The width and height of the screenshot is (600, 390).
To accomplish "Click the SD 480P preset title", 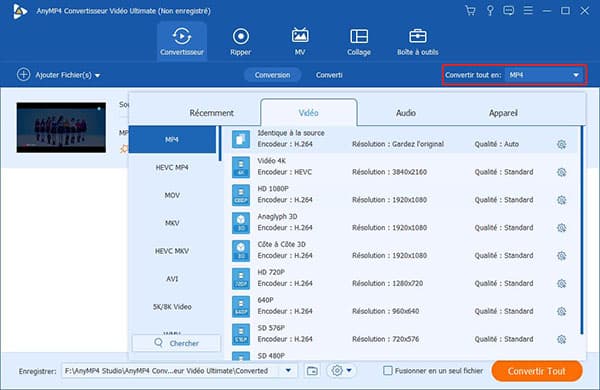I will tap(271, 356).
